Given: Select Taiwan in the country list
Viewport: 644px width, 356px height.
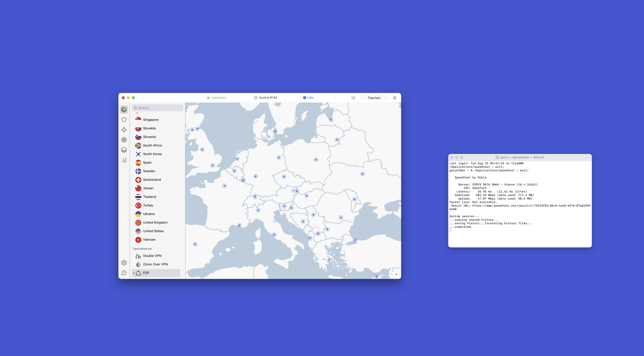Looking at the screenshot, I should tap(156, 188).
